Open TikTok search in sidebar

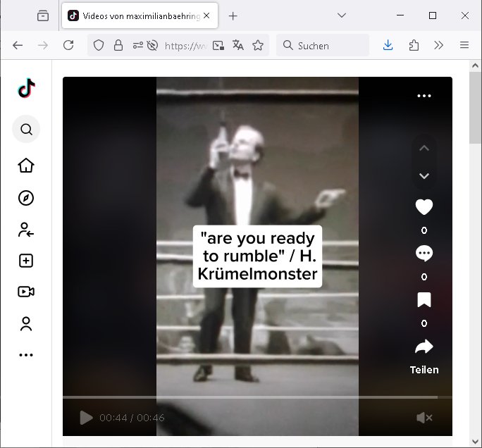coord(26,130)
